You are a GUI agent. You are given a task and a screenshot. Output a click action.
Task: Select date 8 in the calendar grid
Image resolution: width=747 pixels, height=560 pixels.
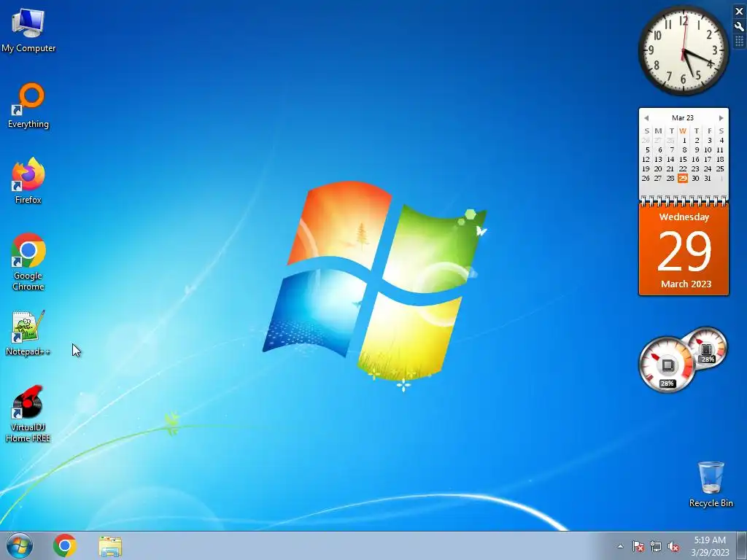click(x=684, y=149)
